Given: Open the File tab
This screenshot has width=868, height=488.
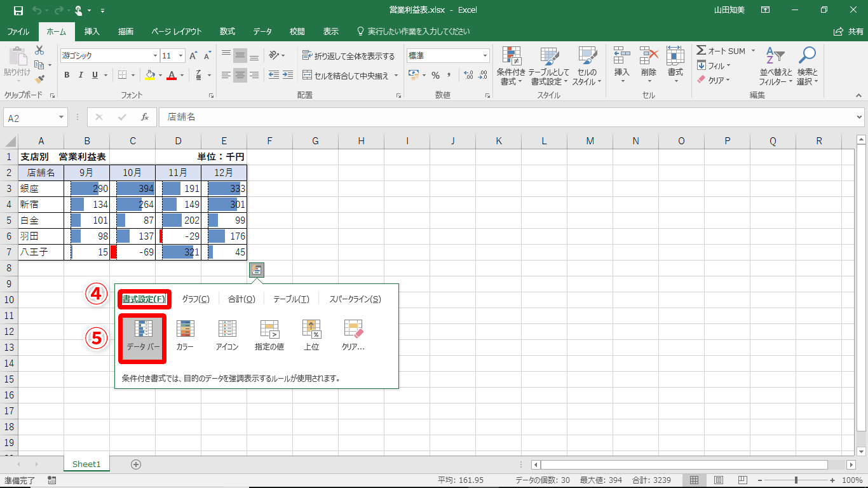Looking at the screenshot, I should (18, 31).
